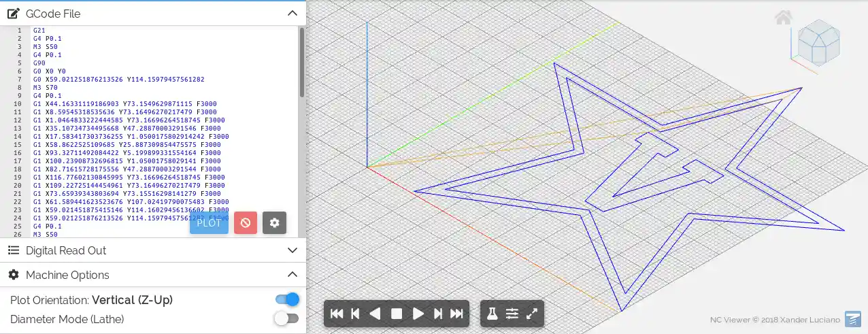Collapse the GCode File panel
This screenshot has height=334, width=868.
[x=292, y=13]
